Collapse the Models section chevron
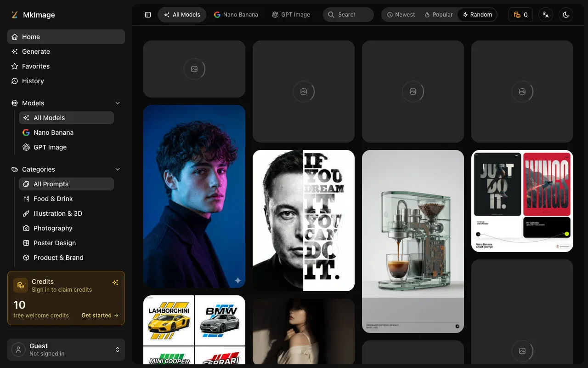This screenshot has width=588, height=368. (x=118, y=103)
